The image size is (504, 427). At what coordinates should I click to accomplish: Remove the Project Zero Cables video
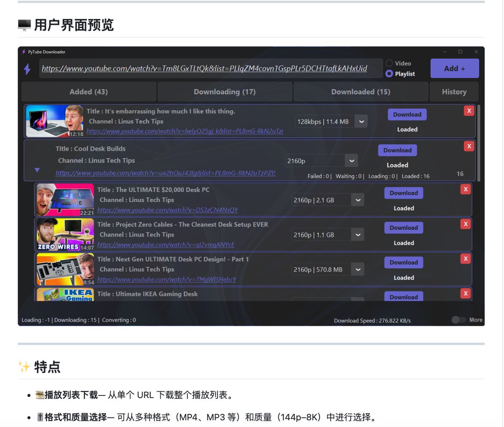point(465,224)
